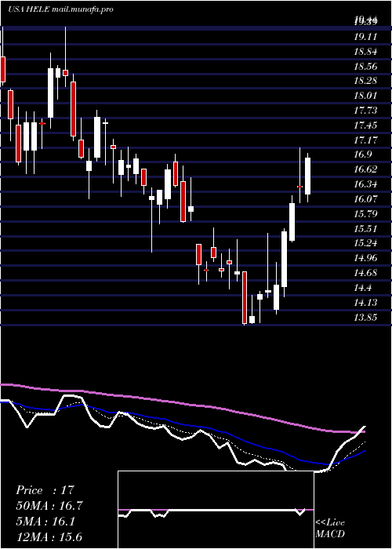Click the 18.84 price axis label
392x549 pixels.
click(x=365, y=52)
